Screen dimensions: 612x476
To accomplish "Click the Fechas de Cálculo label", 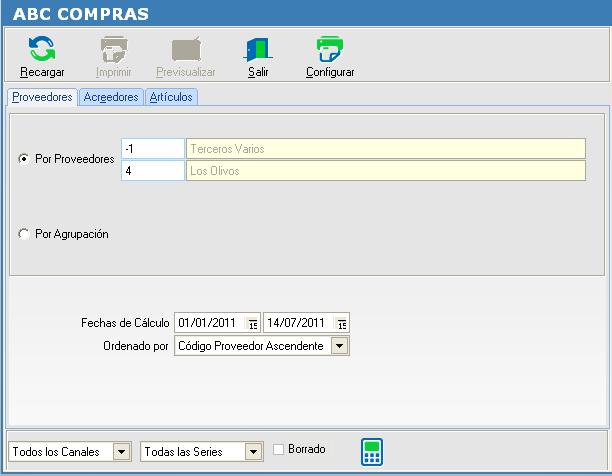I will [125, 323].
